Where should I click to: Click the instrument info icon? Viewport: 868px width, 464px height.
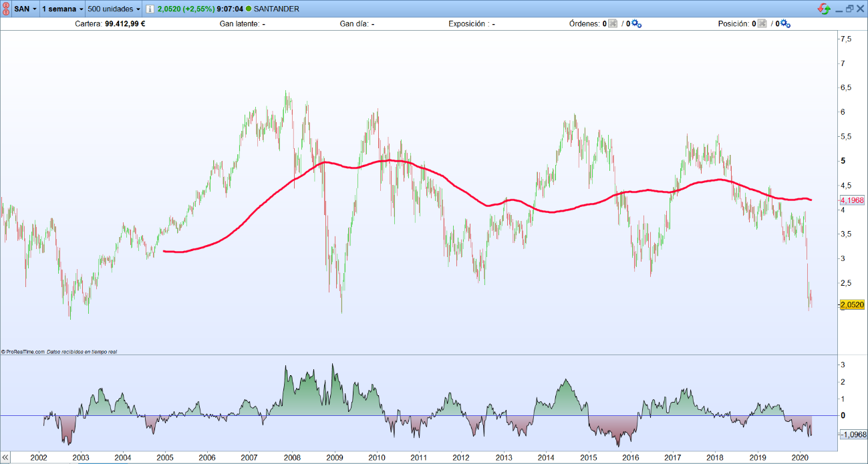pos(150,9)
